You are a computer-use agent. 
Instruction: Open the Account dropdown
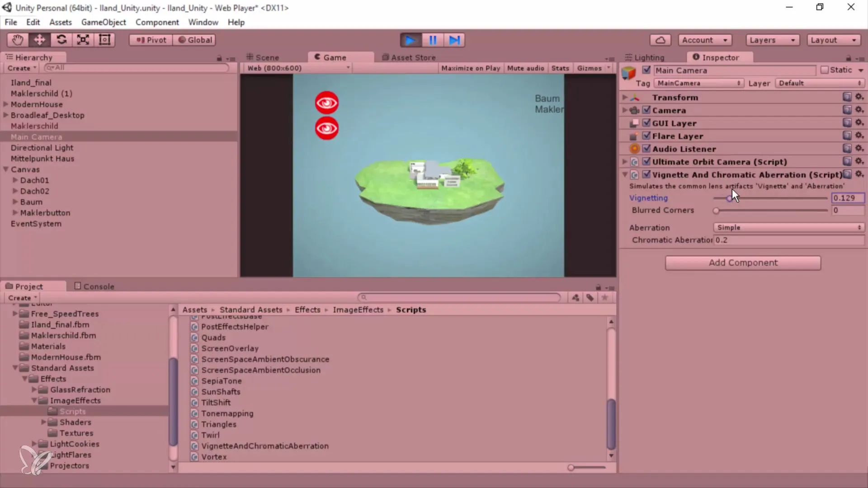coord(705,40)
